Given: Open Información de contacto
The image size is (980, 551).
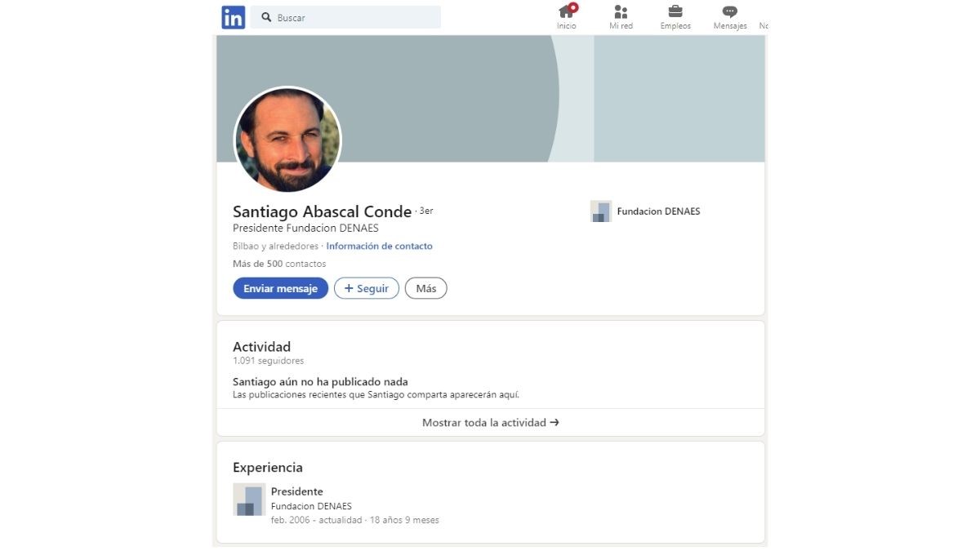Looking at the screenshot, I should pos(380,246).
